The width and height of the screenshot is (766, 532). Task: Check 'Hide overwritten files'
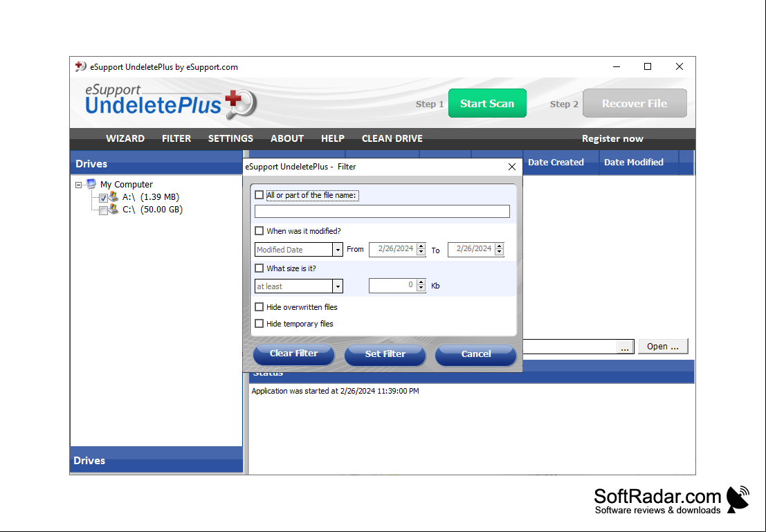coord(259,306)
